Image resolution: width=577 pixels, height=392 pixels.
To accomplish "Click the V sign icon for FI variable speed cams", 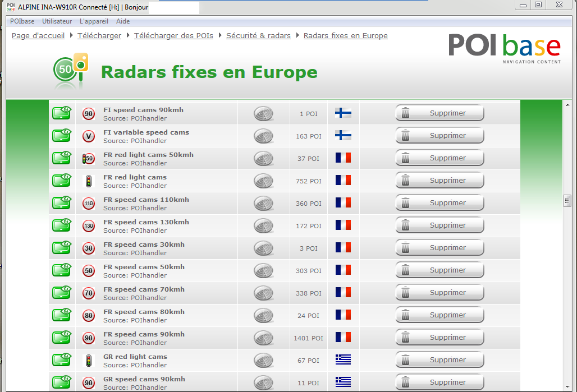I will pos(89,136).
